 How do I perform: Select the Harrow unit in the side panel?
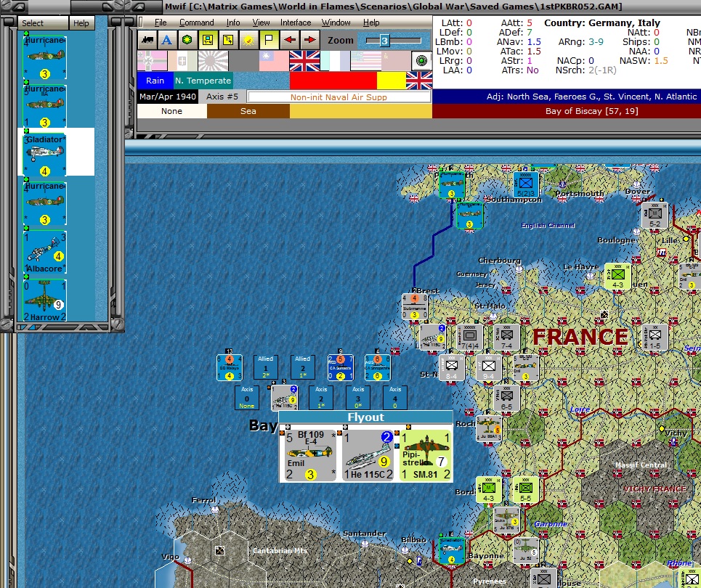(45, 301)
